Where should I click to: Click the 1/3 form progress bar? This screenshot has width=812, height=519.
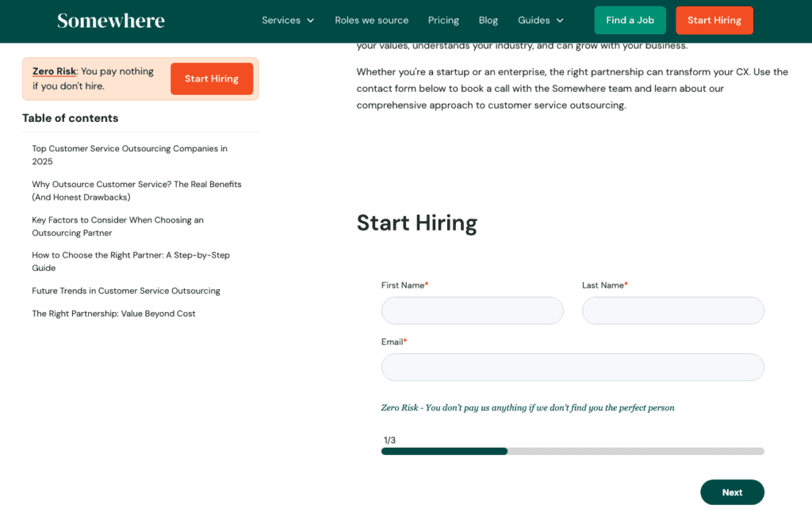pyautogui.click(x=573, y=451)
